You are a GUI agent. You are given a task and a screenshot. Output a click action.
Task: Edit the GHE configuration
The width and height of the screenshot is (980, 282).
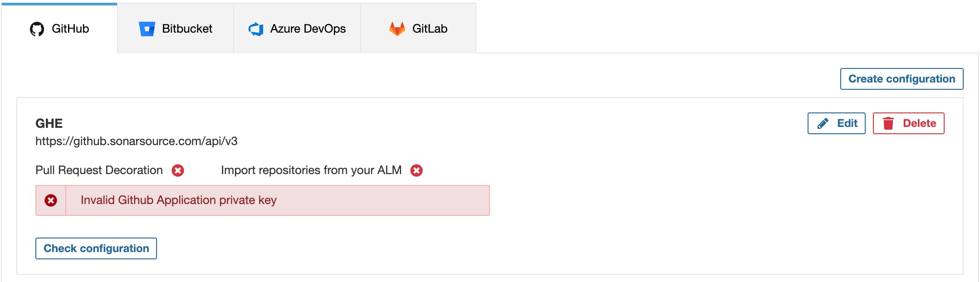point(837,123)
